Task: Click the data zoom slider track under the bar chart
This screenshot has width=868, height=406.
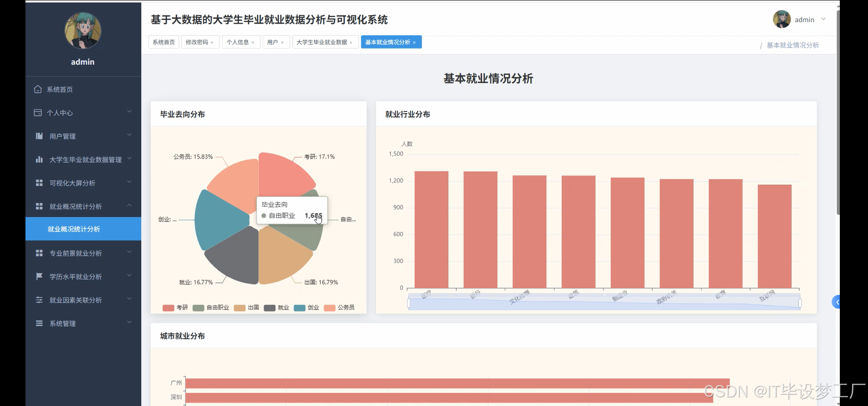Action: (x=604, y=303)
